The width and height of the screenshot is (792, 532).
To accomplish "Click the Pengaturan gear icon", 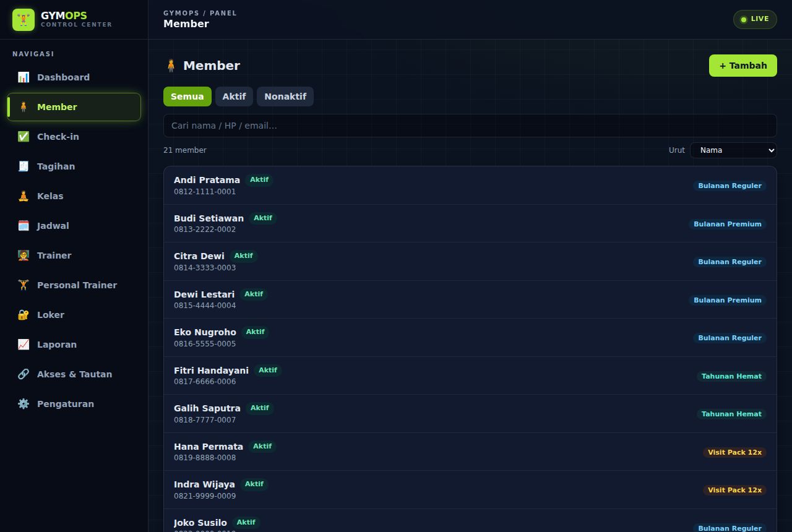I will [24, 404].
